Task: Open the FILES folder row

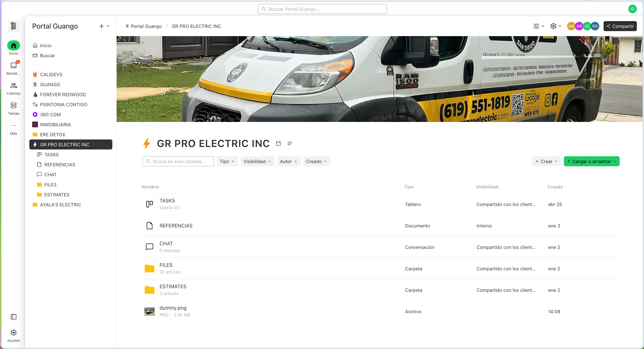Action: click(x=380, y=269)
